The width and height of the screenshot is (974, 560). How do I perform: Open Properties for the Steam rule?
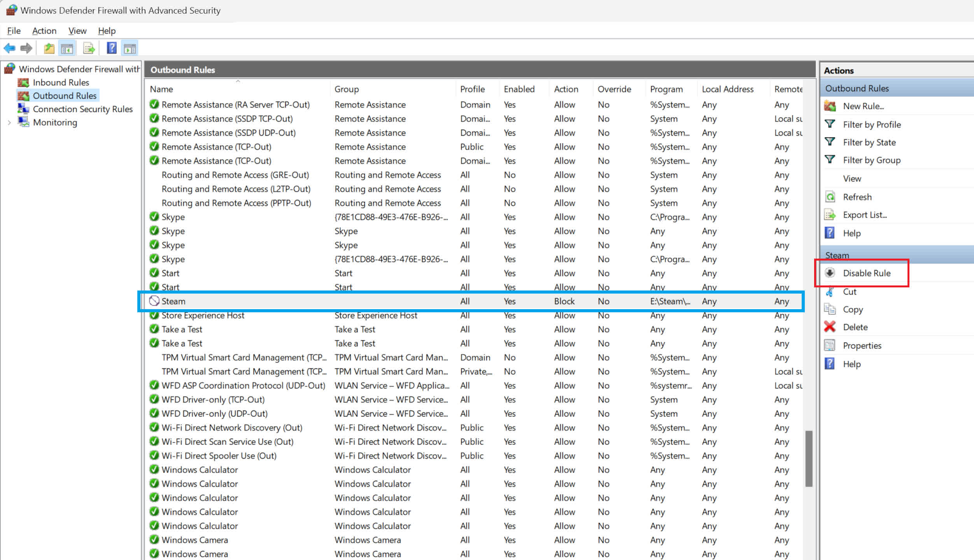(x=862, y=345)
